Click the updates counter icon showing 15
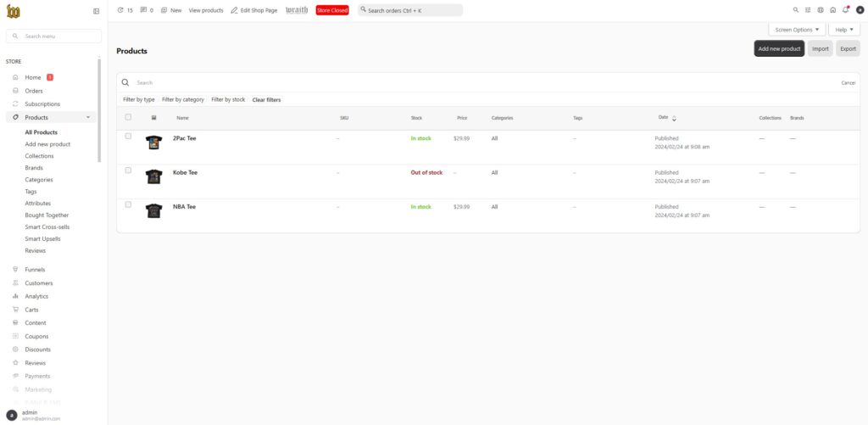The image size is (868, 425). (x=120, y=10)
